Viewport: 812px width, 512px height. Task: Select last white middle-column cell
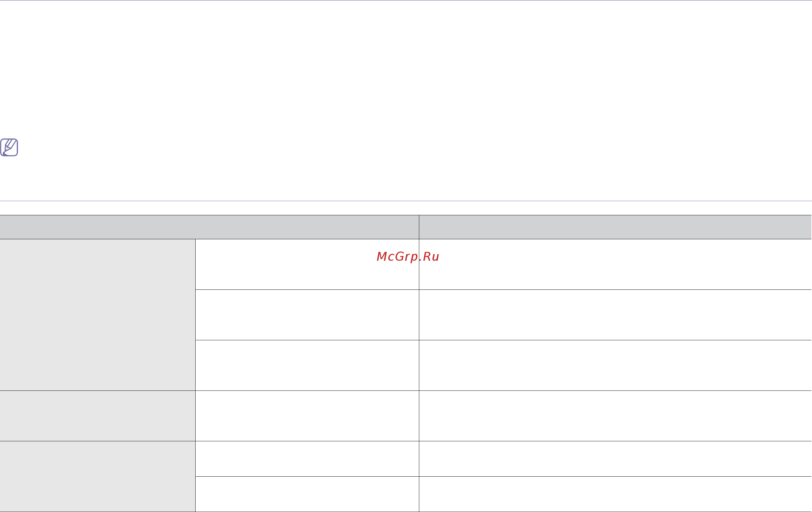pos(307,494)
